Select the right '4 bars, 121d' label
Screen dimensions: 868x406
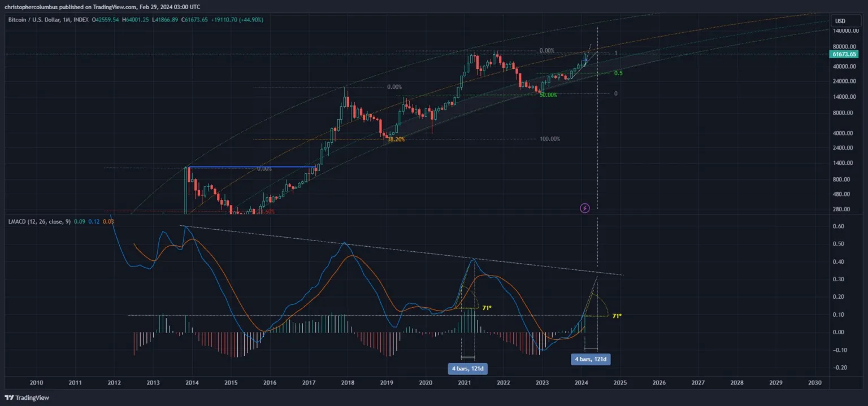592,359
